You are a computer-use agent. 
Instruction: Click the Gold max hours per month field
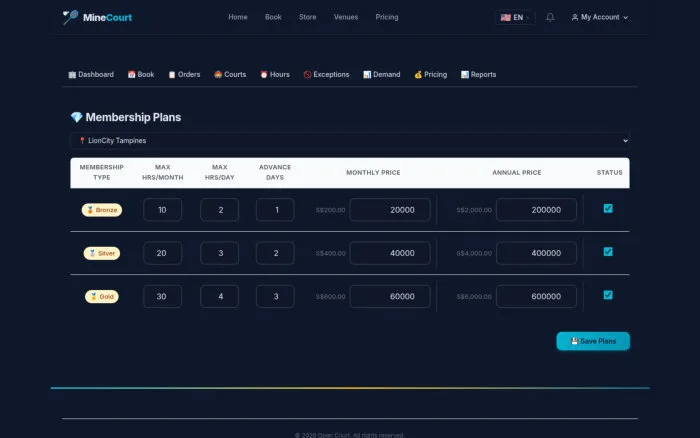point(162,296)
